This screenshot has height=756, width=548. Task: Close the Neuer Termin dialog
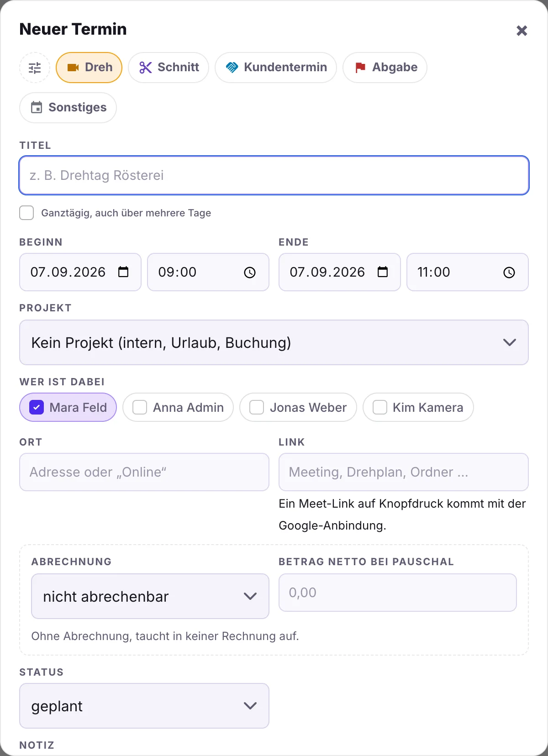tap(522, 31)
